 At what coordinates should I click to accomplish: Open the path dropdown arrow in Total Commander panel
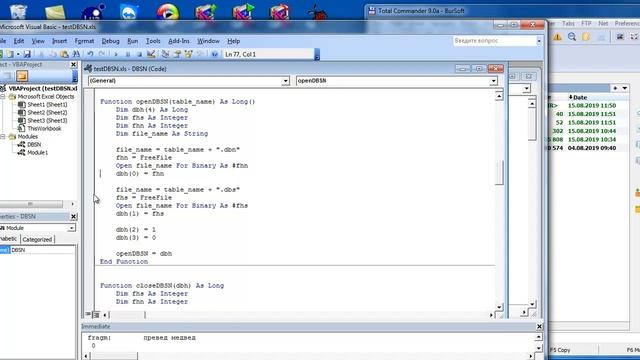[624, 88]
